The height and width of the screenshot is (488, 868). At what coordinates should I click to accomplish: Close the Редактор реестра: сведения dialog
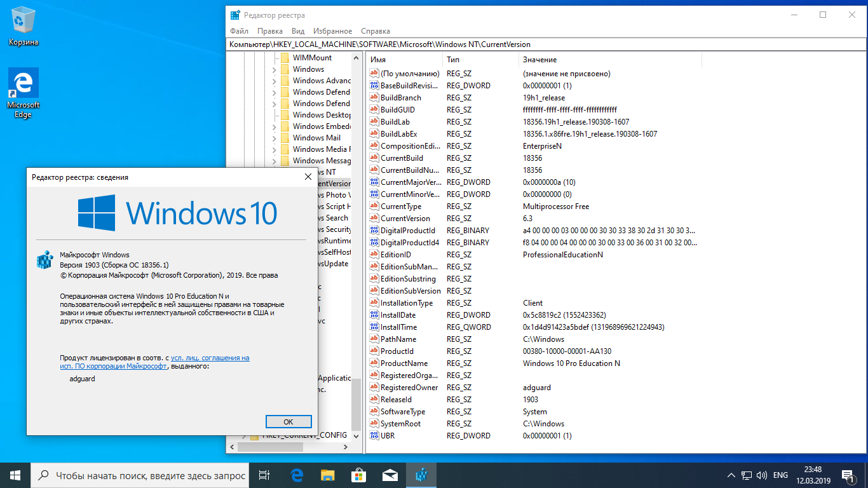point(308,177)
